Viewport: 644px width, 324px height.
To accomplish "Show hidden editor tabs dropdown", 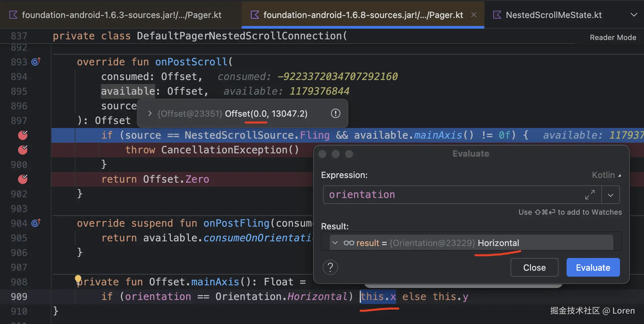I will tap(634, 15).
